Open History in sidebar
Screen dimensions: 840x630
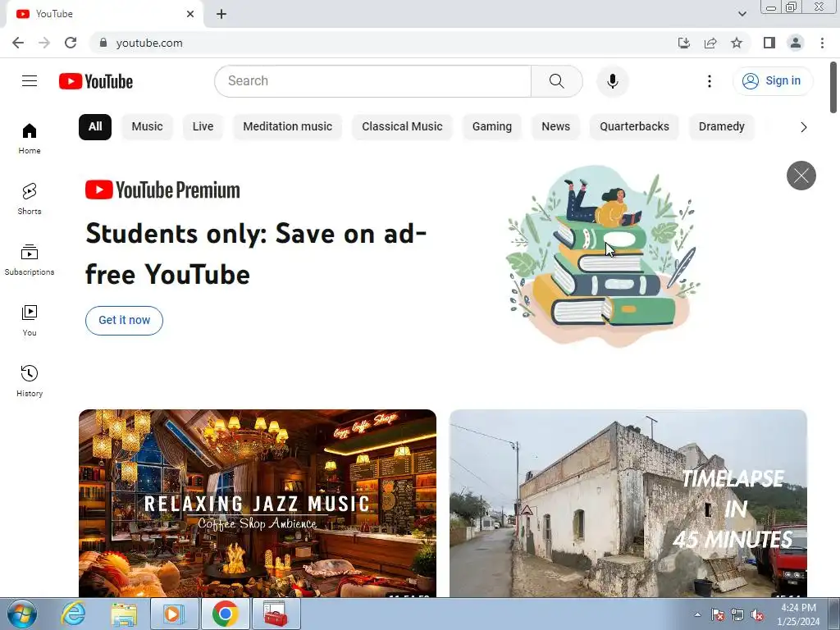30,381
